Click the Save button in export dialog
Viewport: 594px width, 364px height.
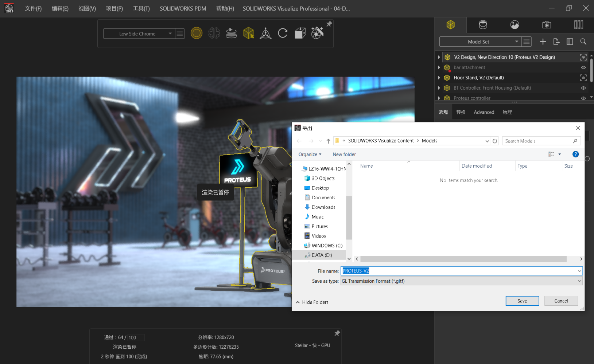tap(522, 301)
